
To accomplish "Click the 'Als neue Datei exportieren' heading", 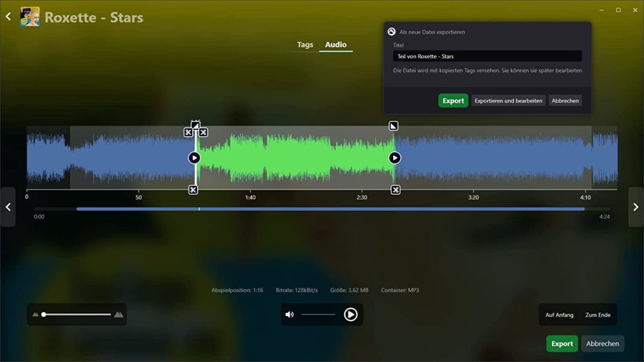I will pyautogui.click(x=432, y=32).
